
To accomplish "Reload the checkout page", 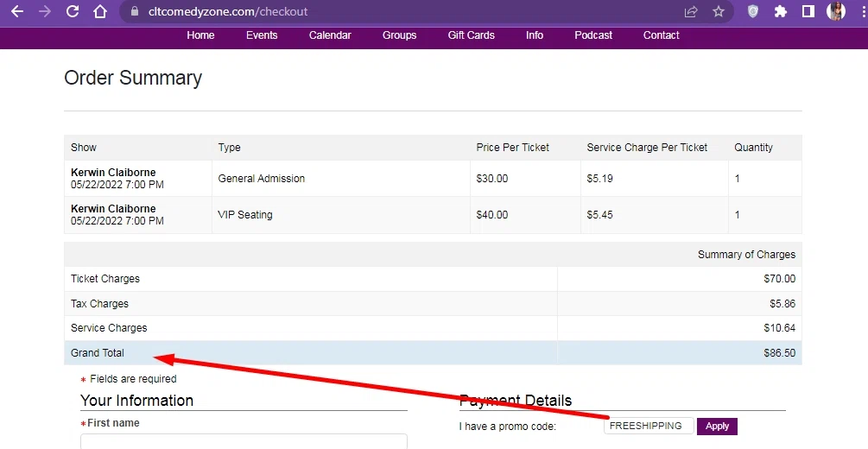I will (x=73, y=11).
